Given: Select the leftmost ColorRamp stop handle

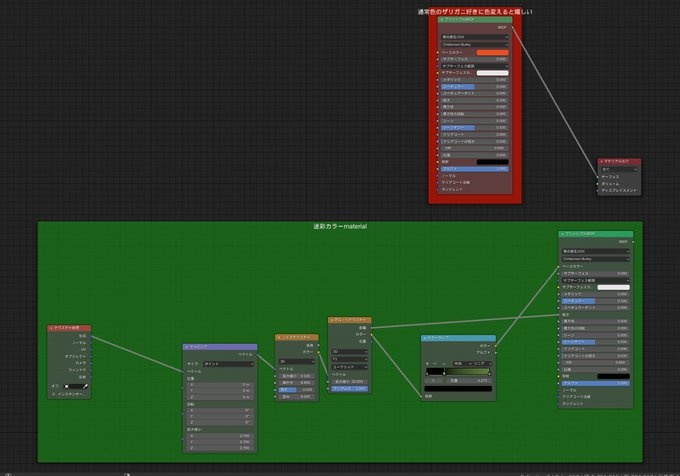Looking at the screenshot, I should (x=427, y=373).
